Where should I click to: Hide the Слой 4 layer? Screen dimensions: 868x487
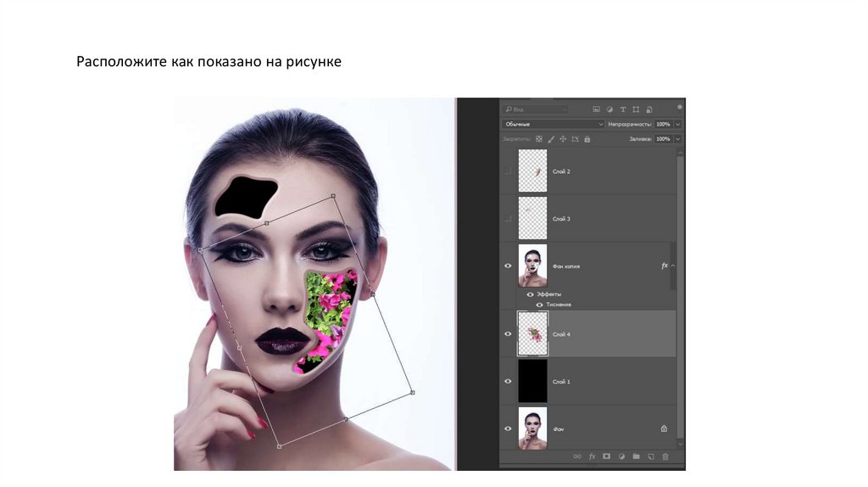pyautogui.click(x=508, y=333)
